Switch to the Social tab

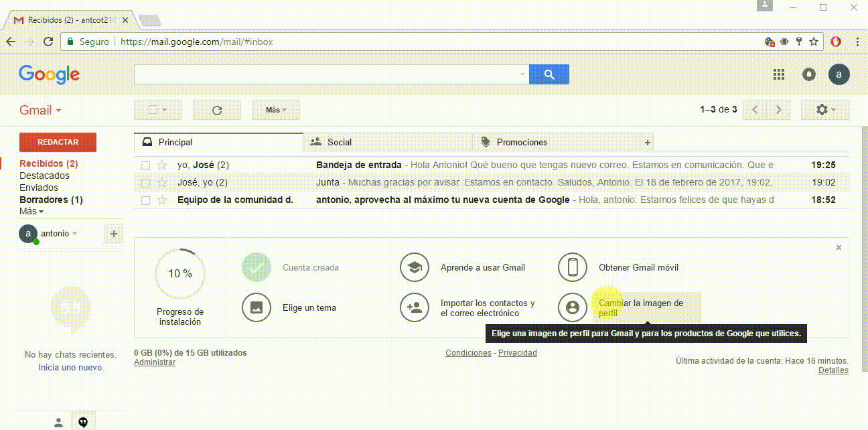[388, 142]
